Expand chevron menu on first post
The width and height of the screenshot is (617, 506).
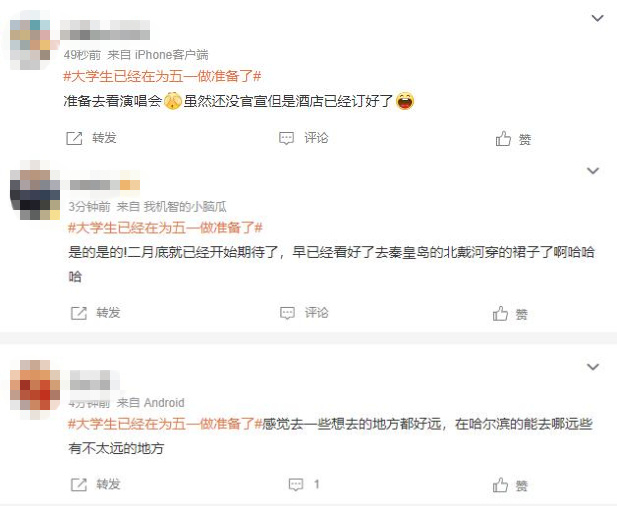(x=597, y=18)
